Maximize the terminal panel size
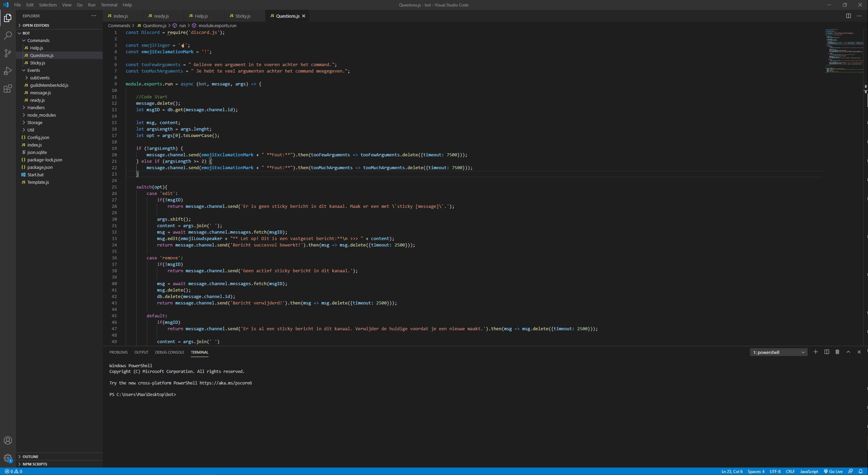This screenshot has width=868, height=475. tap(848, 352)
